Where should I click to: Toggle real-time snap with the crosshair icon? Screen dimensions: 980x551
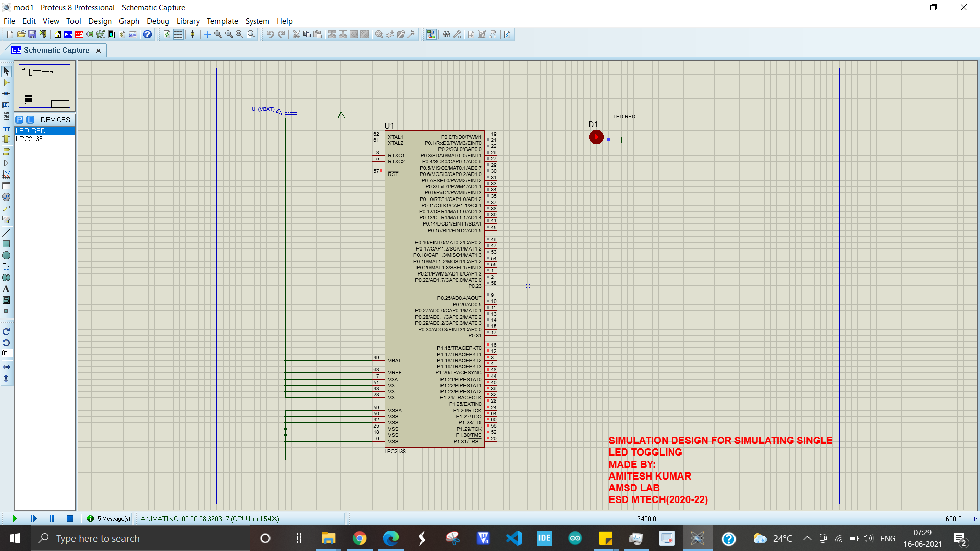pyautogui.click(x=192, y=34)
